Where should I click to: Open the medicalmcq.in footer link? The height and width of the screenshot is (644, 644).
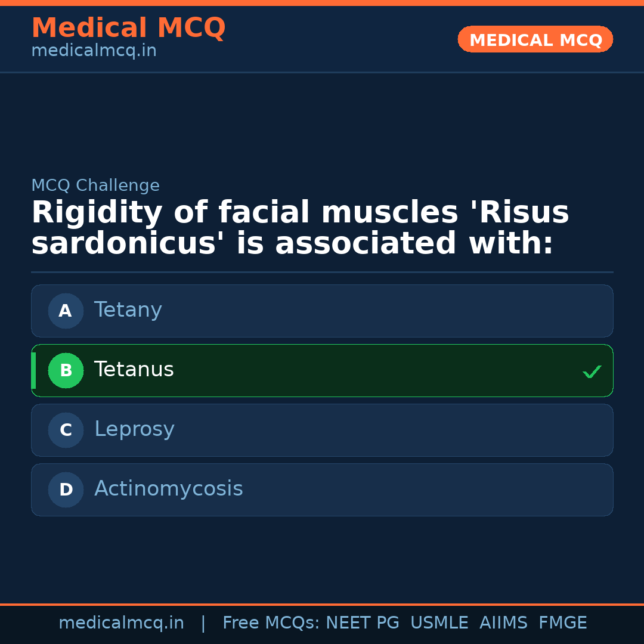(x=122, y=623)
